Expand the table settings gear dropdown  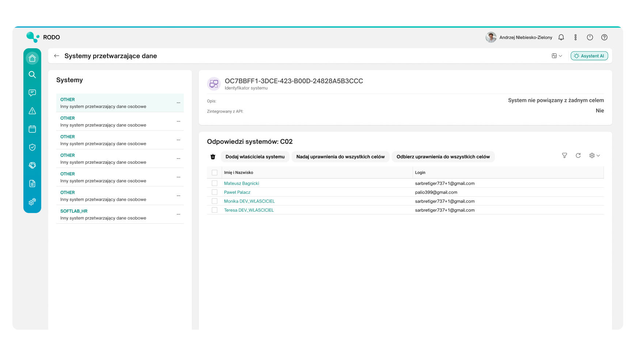594,156
